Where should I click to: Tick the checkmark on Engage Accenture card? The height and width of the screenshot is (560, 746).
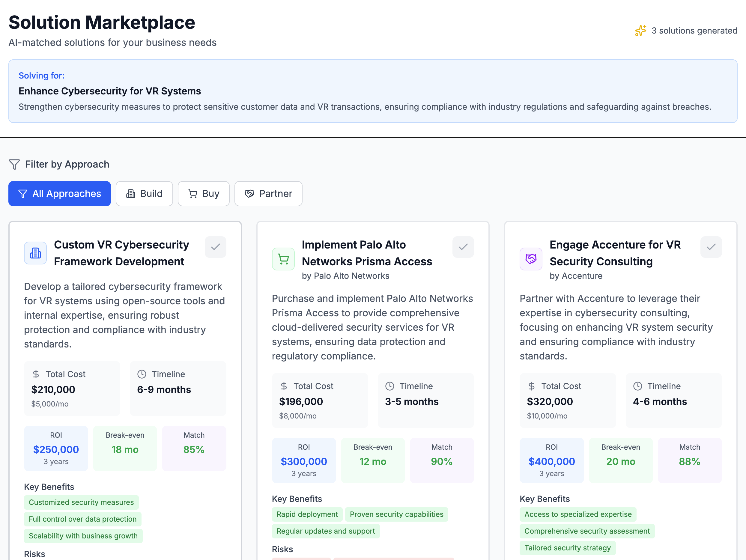click(x=711, y=247)
